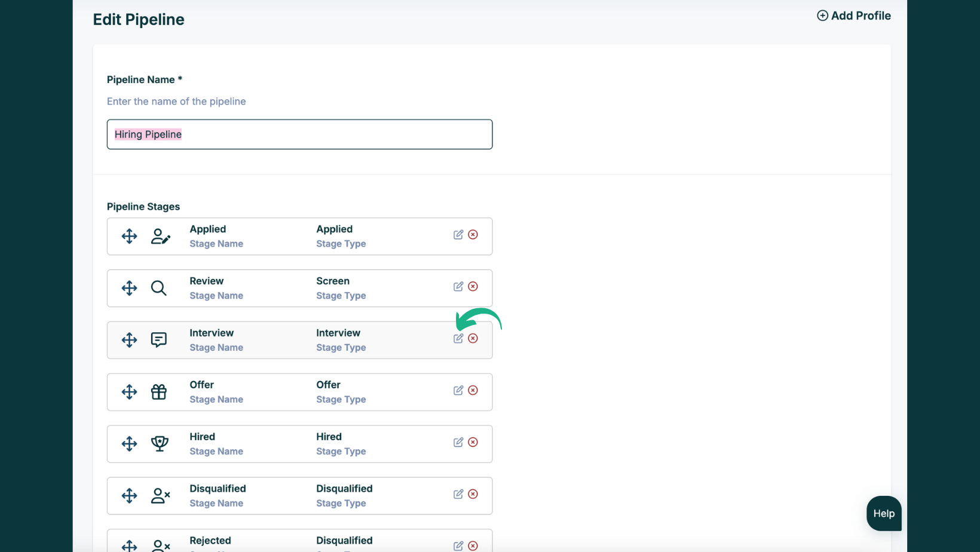This screenshot has width=980, height=552.
Task: Delete the Hired stage
Action: pos(473,443)
